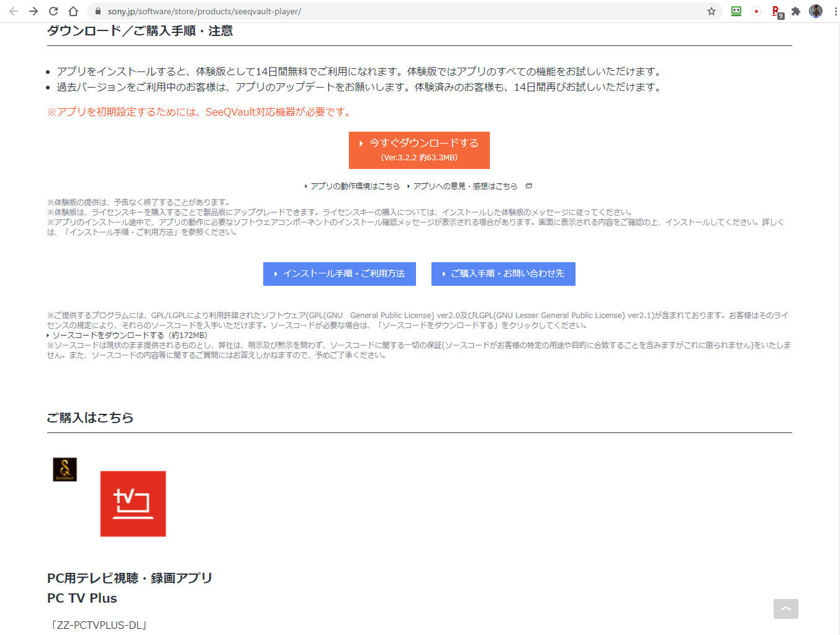840x635 pixels.
Task: Bookmark this page with the star
Action: point(711,11)
